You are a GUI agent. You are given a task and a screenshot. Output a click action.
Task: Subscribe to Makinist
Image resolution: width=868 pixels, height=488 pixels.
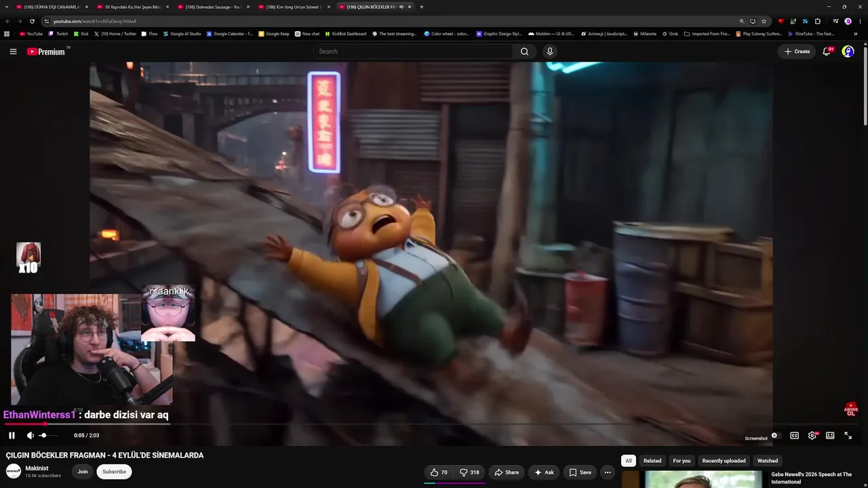click(x=114, y=472)
